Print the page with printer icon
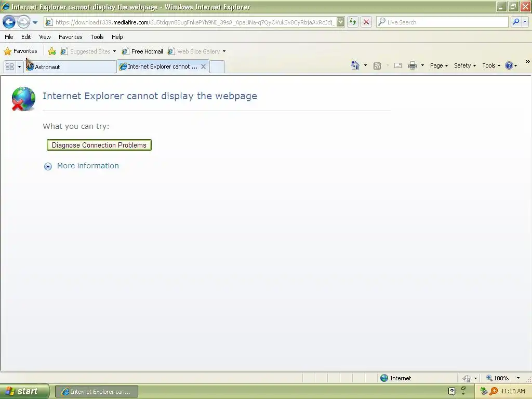 click(412, 65)
